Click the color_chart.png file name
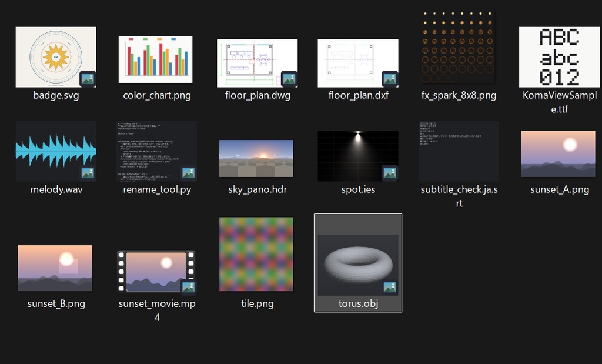This screenshot has width=602, height=364. [x=156, y=95]
